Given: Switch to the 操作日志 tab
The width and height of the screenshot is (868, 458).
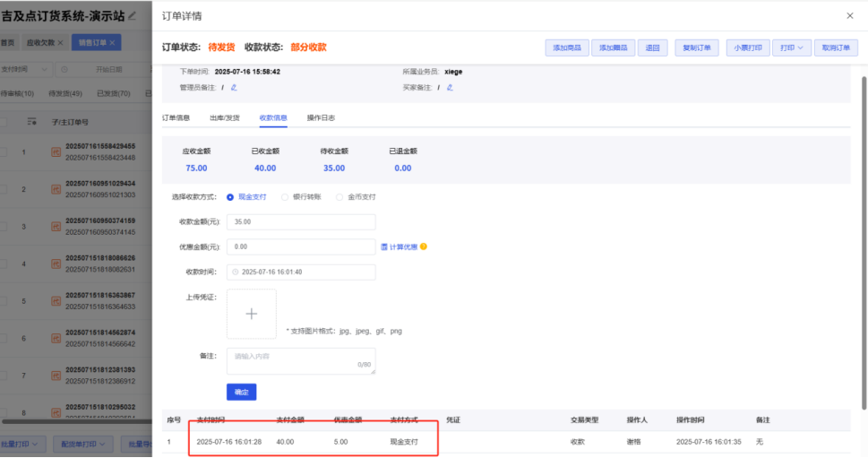Looking at the screenshot, I should coord(321,118).
